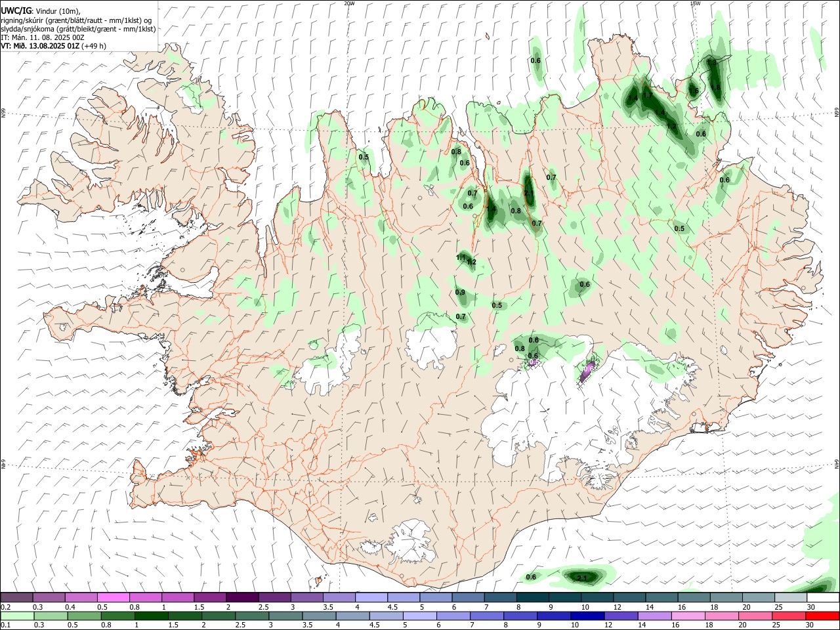
Task: Click the '0.2' label under the snow legend
Action: (x=7, y=607)
